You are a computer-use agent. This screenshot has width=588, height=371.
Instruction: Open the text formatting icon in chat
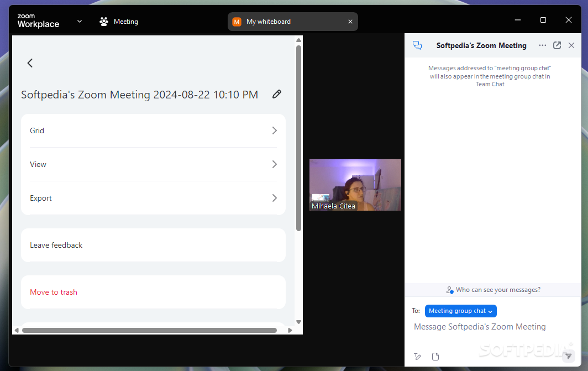pyautogui.click(x=417, y=357)
